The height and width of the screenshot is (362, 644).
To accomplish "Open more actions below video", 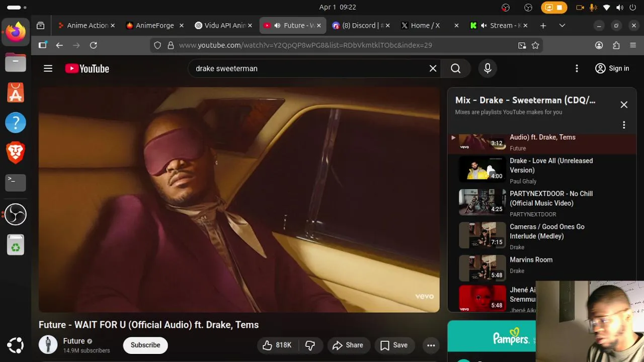I will 431,345.
